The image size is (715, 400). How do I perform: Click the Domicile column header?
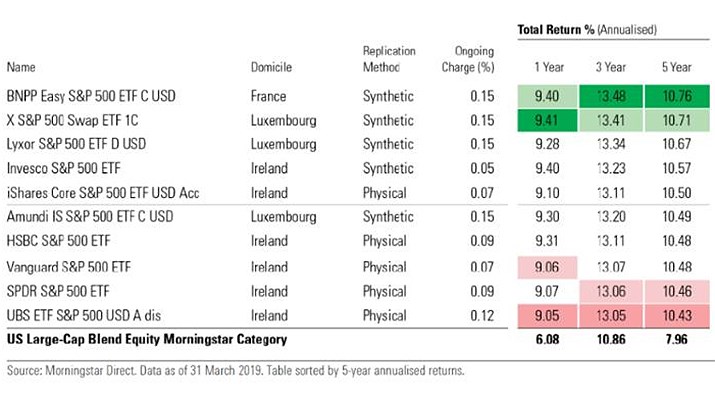point(272,69)
